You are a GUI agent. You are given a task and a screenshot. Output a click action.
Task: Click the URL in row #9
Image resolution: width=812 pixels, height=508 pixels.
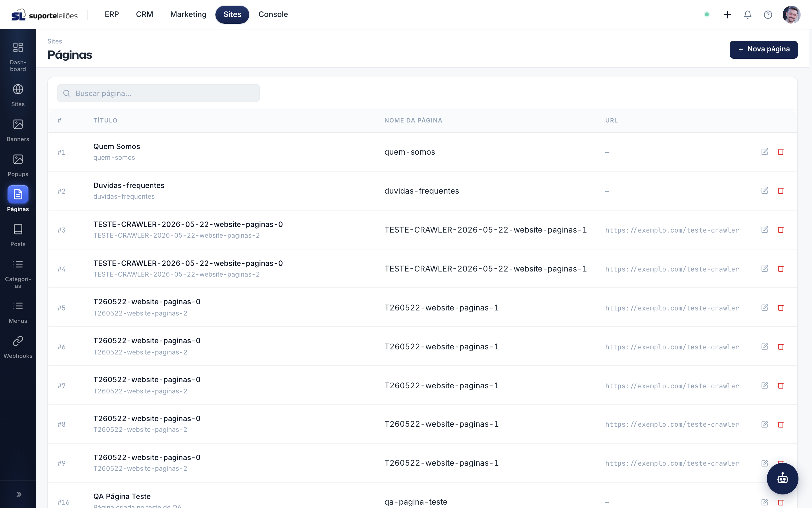672,463
